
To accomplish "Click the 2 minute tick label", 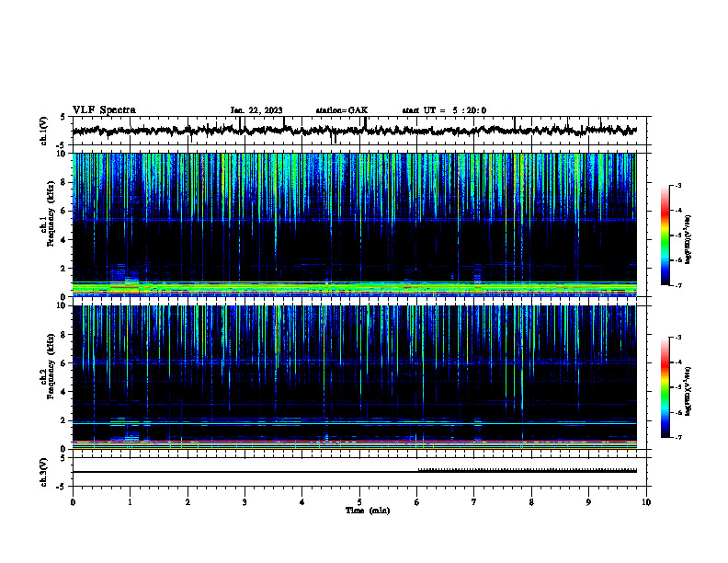I will pyautogui.click(x=188, y=502).
